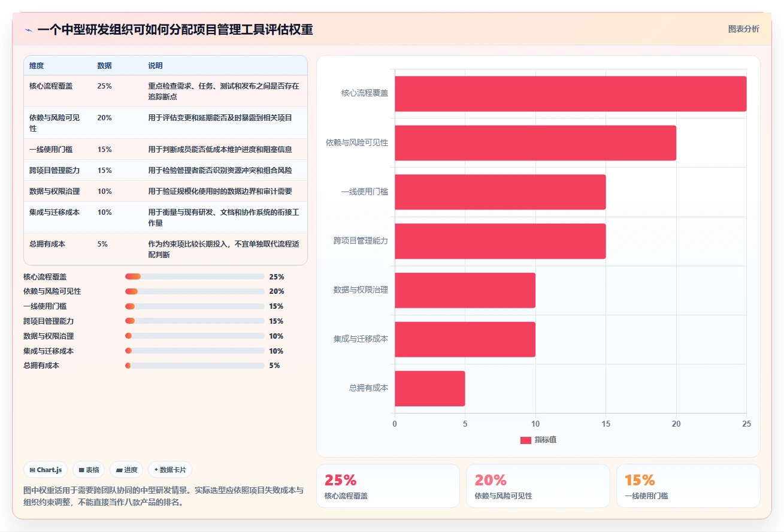Screen dimensions: 784x532
Task: Select the 表格 tag chip
Action: (89, 470)
